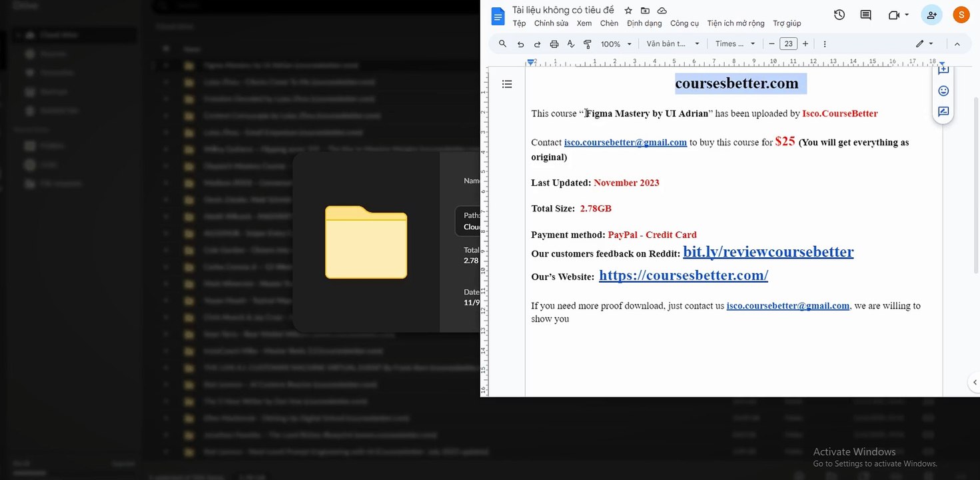Open the zoom 100% dropdown
The image size is (980, 480).
tap(616, 44)
